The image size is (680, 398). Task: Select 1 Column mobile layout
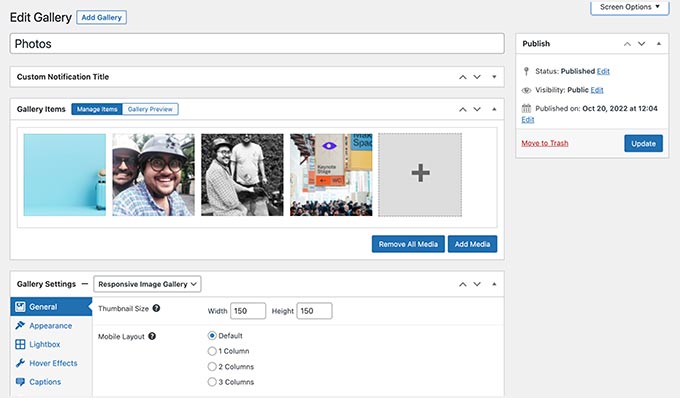pyautogui.click(x=212, y=351)
